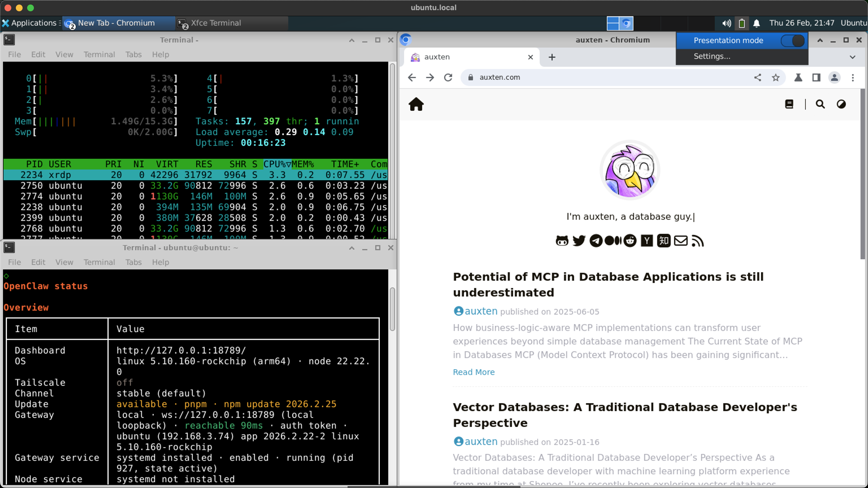Open the Chromium three-dot menu

coord(853,77)
